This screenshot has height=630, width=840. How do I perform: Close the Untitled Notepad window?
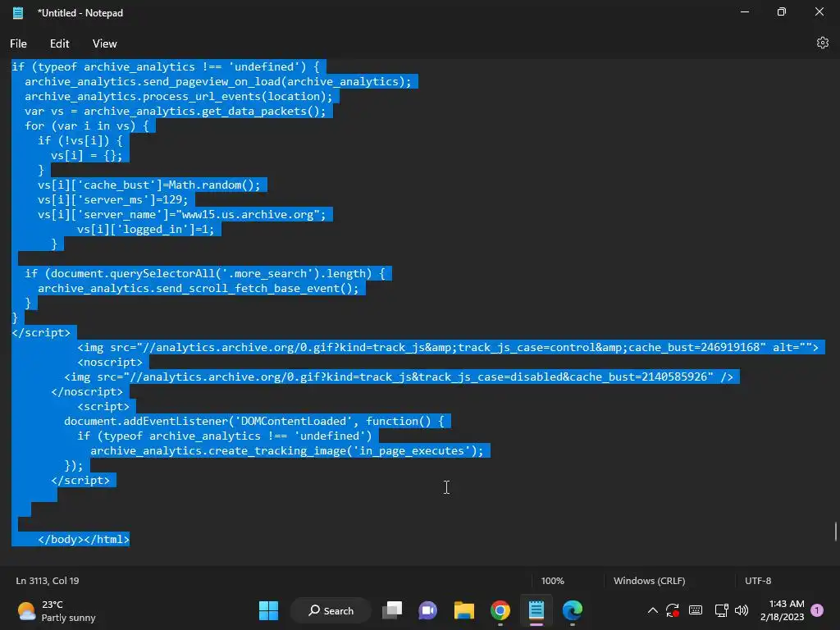click(x=819, y=11)
